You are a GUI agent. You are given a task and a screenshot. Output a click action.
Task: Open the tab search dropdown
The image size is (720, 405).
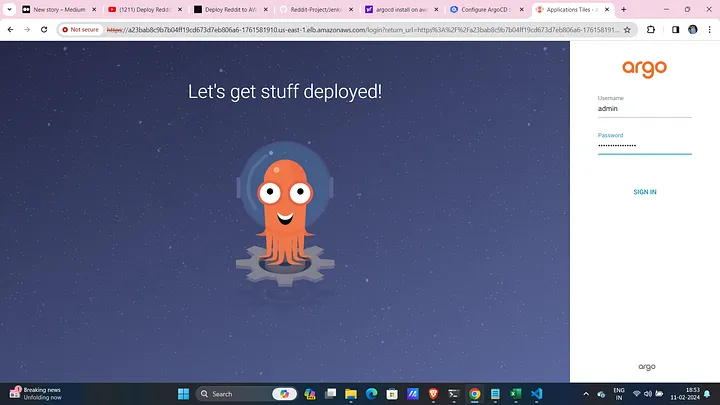point(9,9)
